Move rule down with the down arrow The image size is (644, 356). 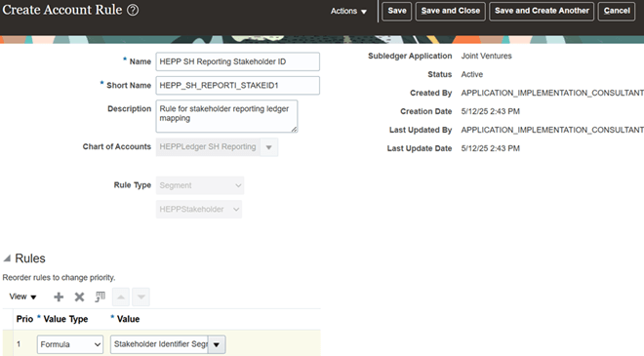141,297
